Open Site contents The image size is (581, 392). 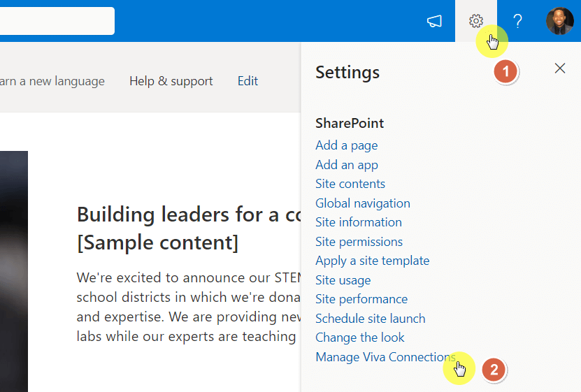350,184
